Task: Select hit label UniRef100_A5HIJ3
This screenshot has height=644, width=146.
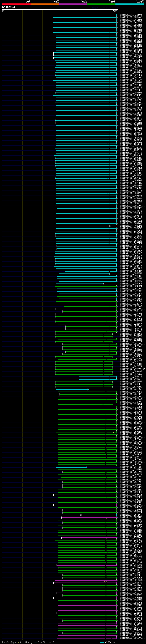Action: point(131,65)
